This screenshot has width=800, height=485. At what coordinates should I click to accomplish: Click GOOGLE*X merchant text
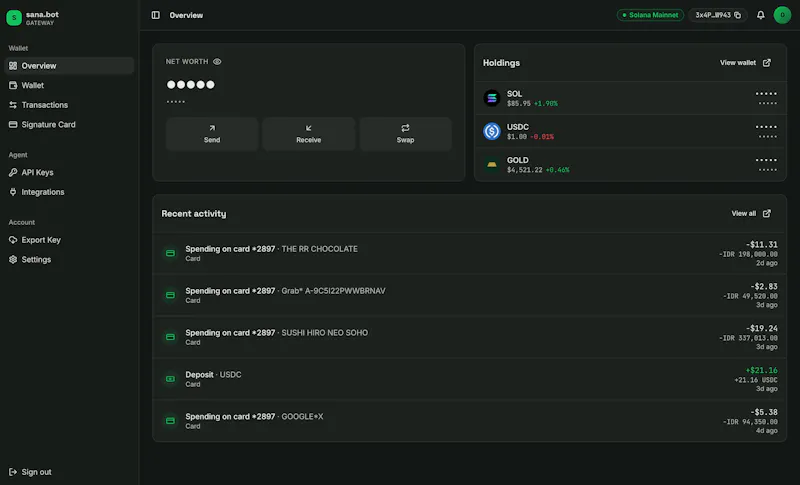(x=303, y=416)
